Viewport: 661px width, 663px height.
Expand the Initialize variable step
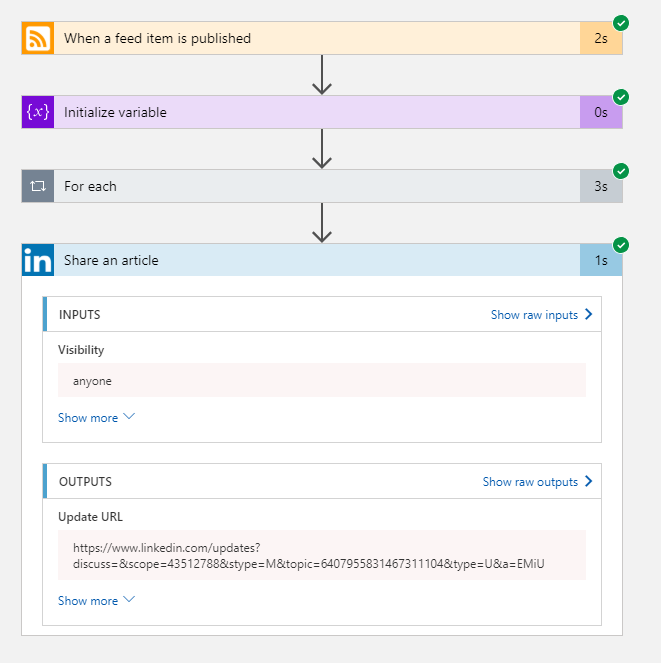coord(322,112)
